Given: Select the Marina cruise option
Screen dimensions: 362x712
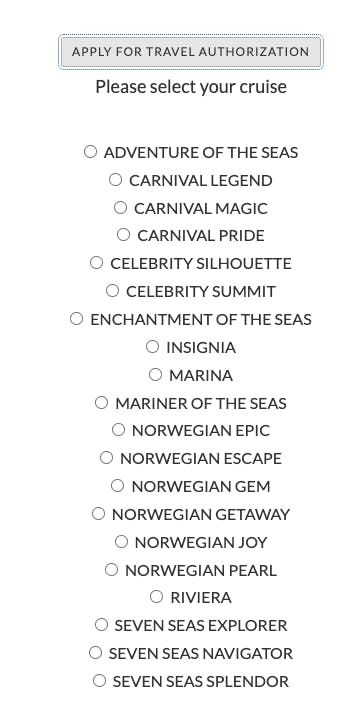Looking at the screenshot, I should pos(155,375).
